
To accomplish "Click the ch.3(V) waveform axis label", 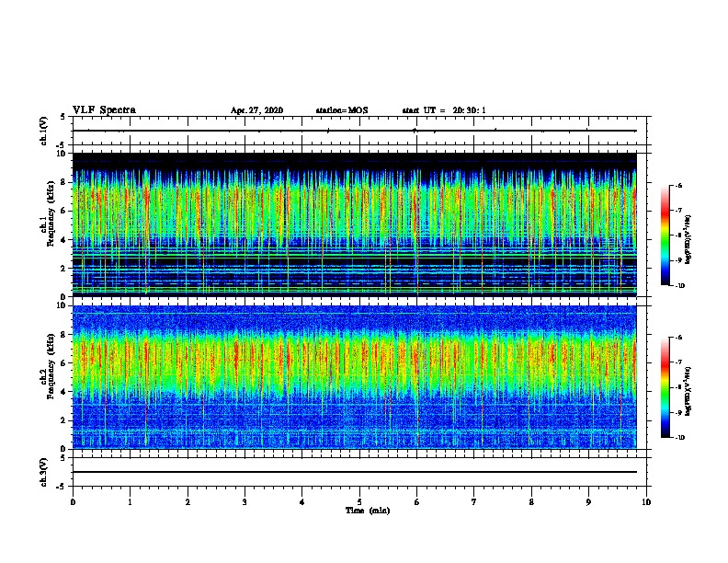I will (43, 472).
